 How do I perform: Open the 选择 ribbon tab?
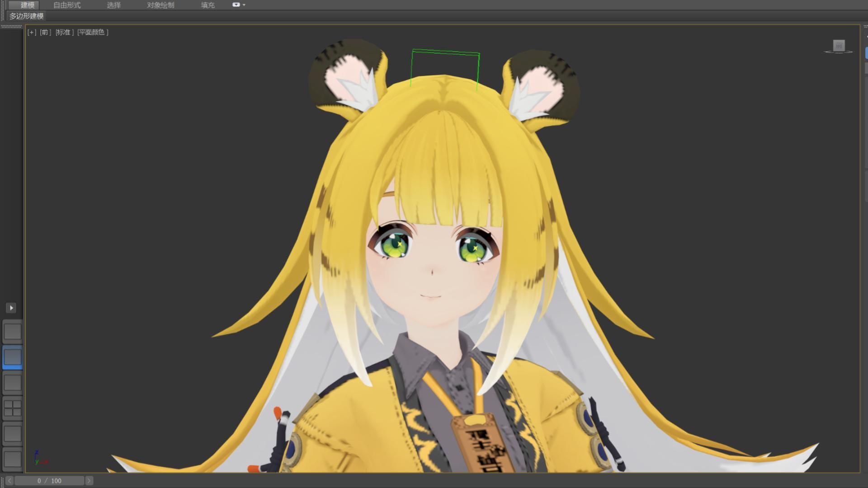[x=113, y=5]
